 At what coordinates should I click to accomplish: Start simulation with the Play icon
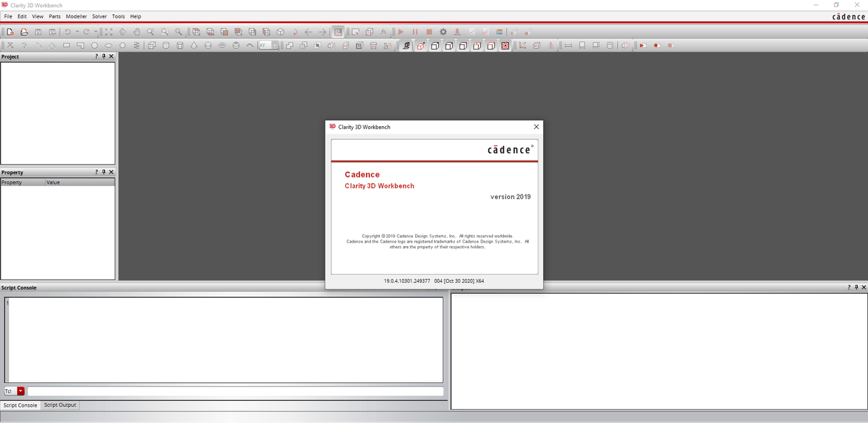tap(401, 32)
